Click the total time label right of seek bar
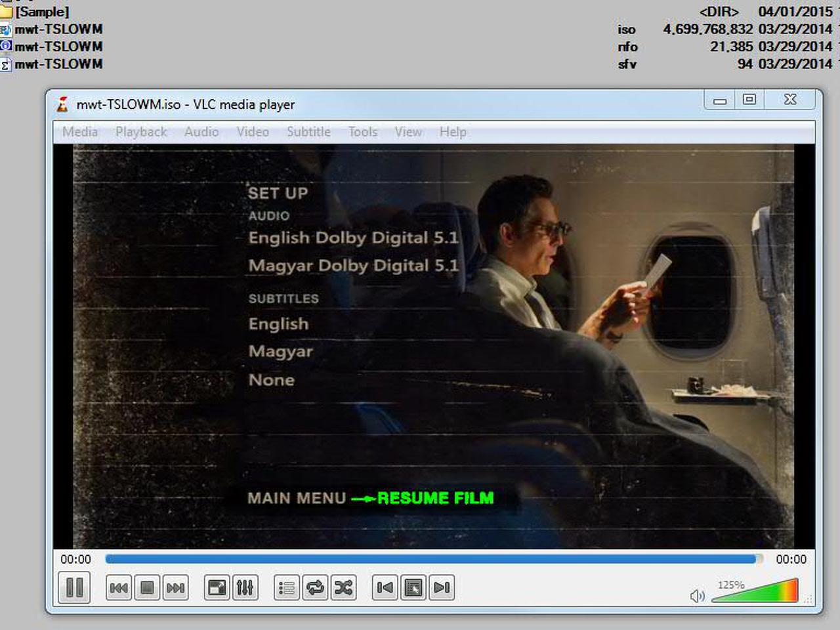Image resolution: width=840 pixels, height=630 pixels. (791, 559)
